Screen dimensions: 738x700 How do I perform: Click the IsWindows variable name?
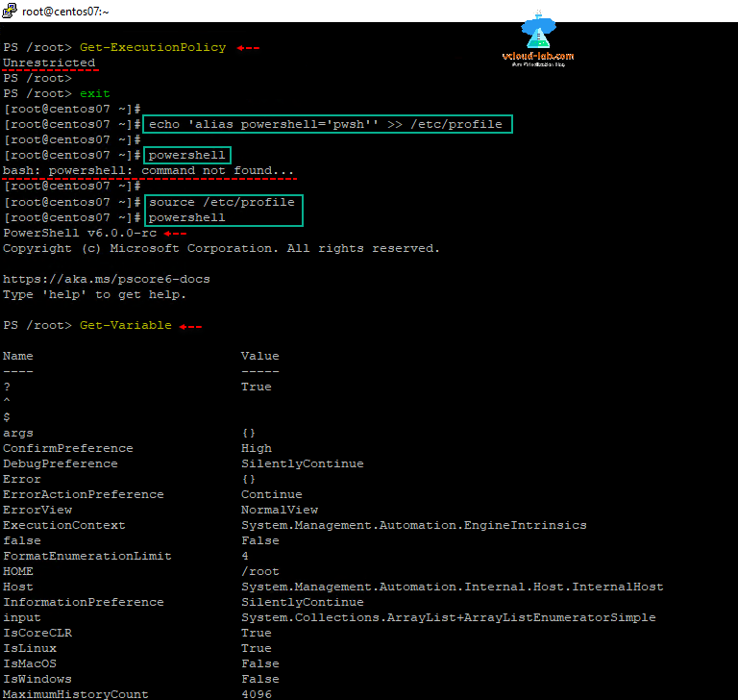click(x=37, y=679)
